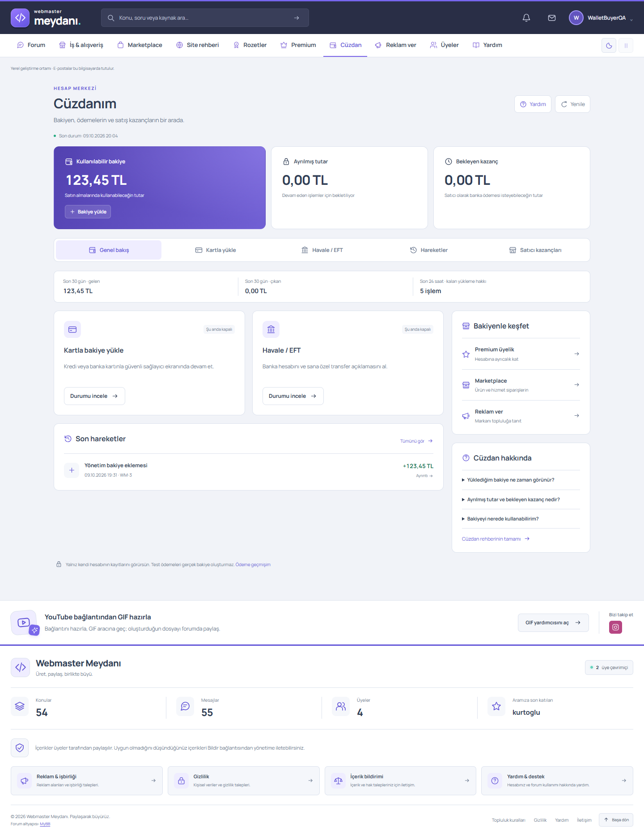This screenshot has height=836, width=644.
Task: Click the GIF yardımcısını aç button
Action: [553, 623]
